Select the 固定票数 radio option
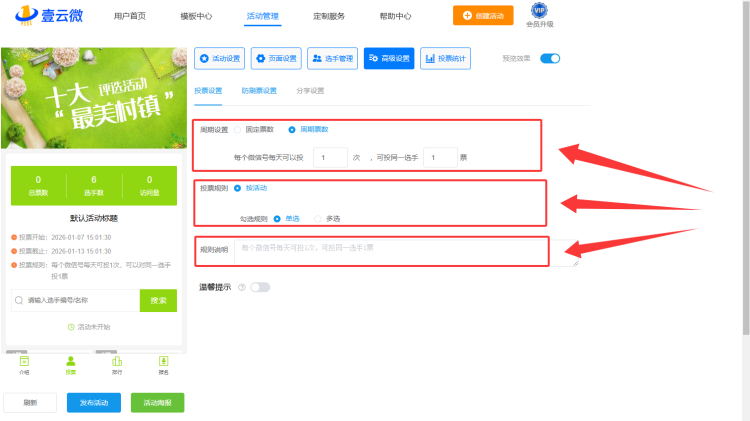This screenshot has height=421, width=750. pyautogui.click(x=238, y=129)
